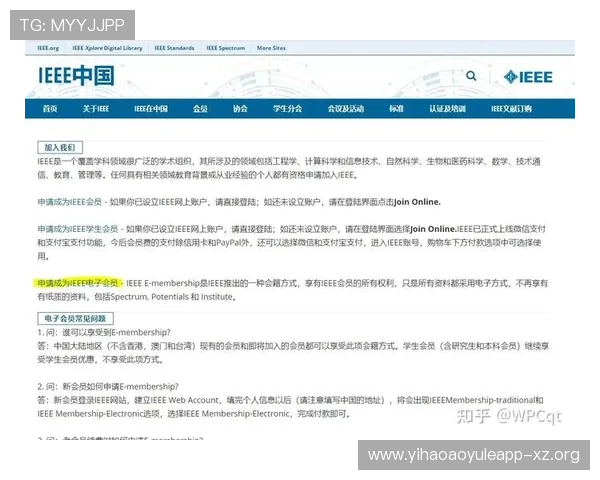Open IEEE Spectrum top link
This screenshot has height=480, width=600.
coord(225,48)
